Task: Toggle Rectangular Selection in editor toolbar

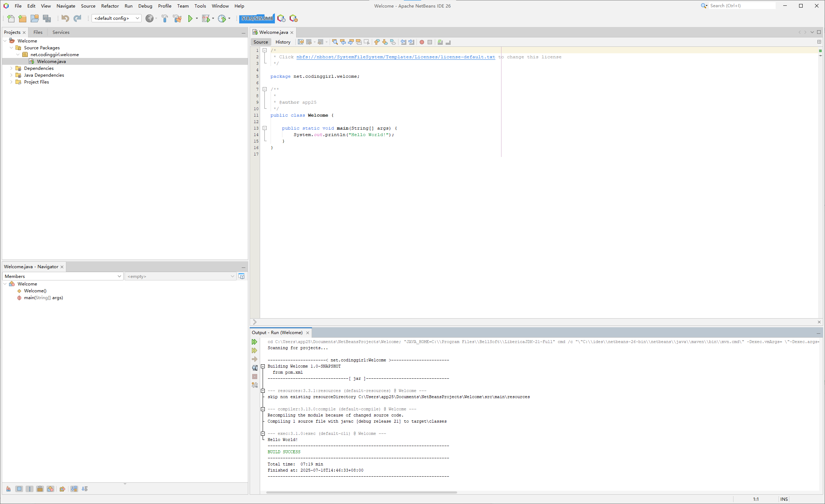Action: pos(367,42)
